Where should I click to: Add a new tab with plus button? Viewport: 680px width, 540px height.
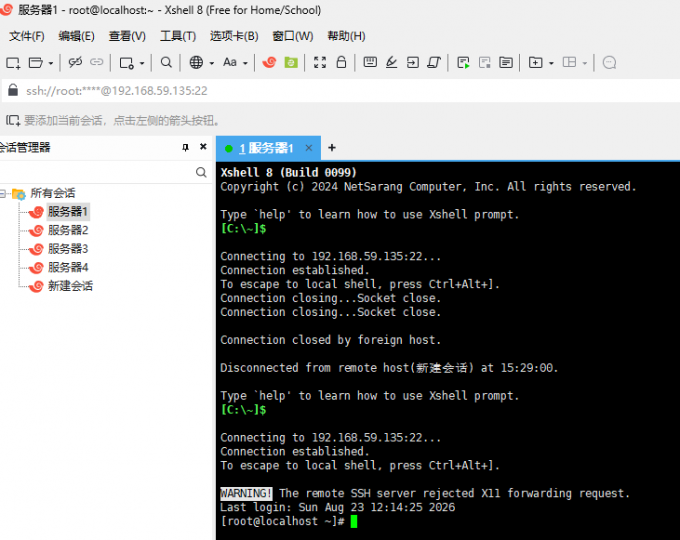pos(332,148)
